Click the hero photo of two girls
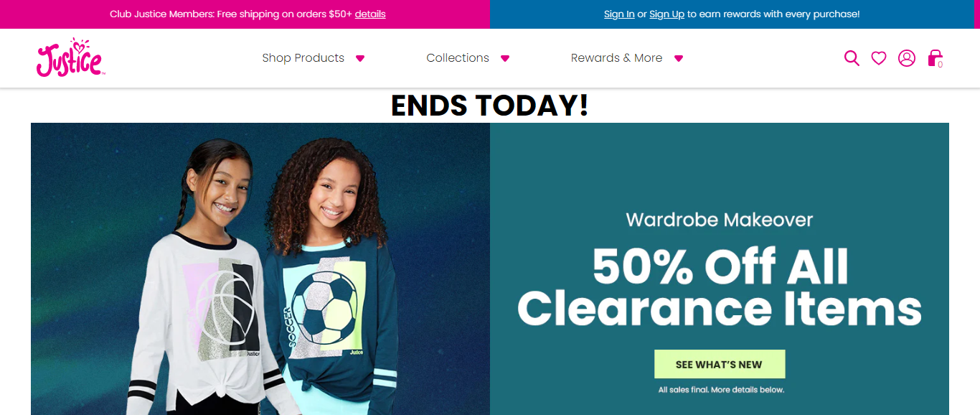 coord(260,269)
